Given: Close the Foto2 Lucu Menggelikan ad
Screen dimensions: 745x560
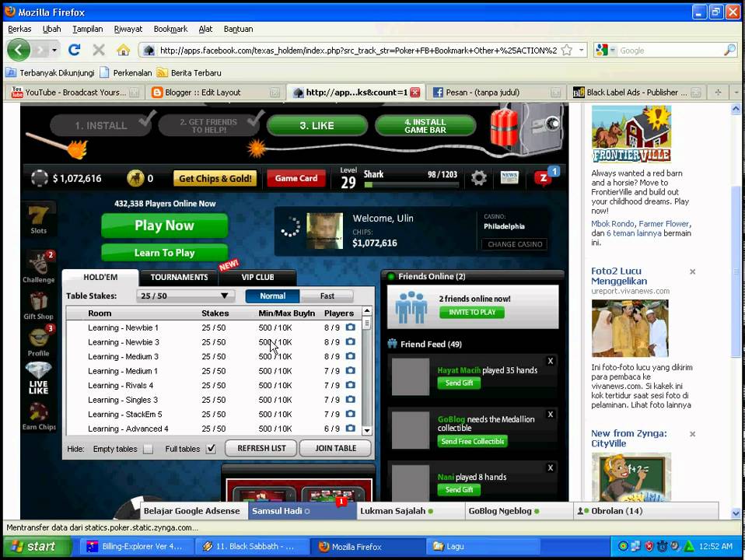Looking at the screenshot, I should tap(692, 272).
